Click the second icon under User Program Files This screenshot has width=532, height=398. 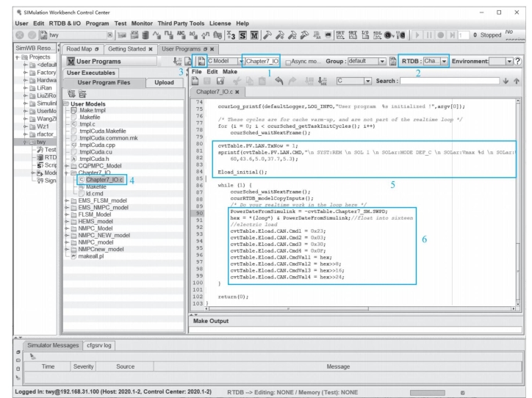[82, 93]
